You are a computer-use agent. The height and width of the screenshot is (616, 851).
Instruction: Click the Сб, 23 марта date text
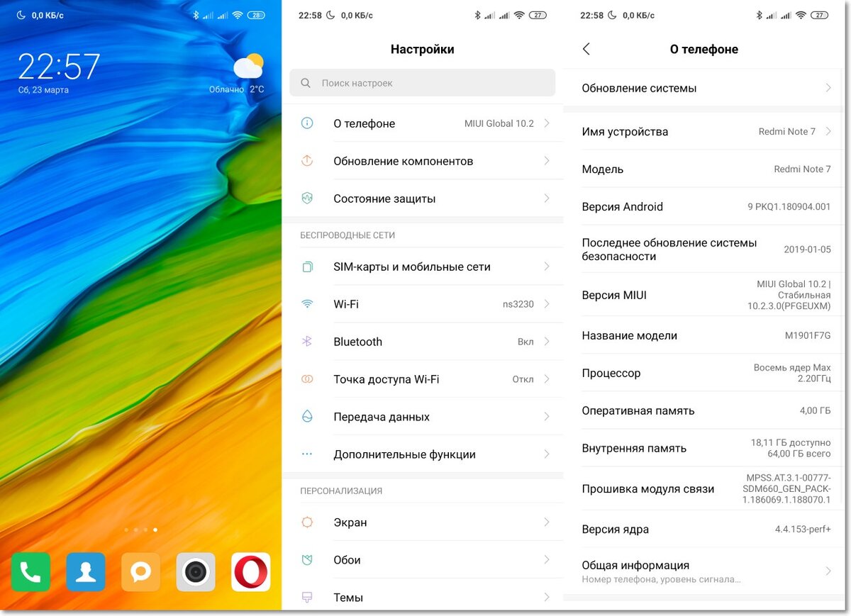point(43,90)
